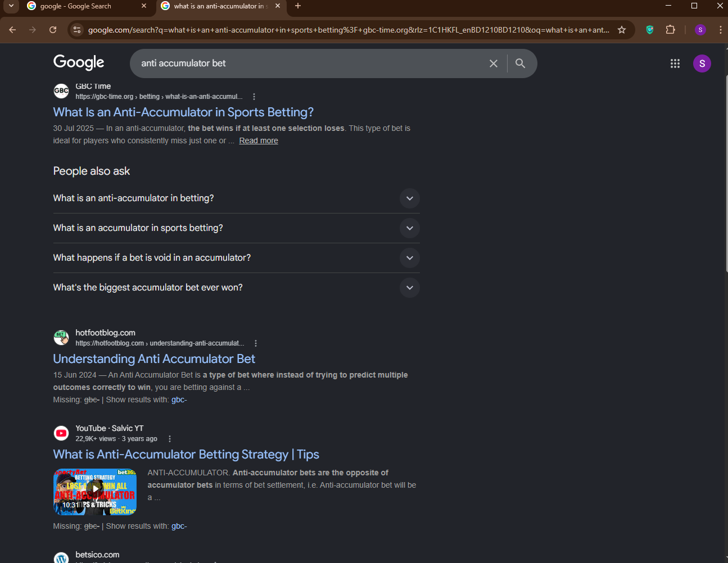728x563 pixels.
Task: Click the gbc-time.org breadcrumb URL
Action: pyautogui.click(x=159, y=97)
